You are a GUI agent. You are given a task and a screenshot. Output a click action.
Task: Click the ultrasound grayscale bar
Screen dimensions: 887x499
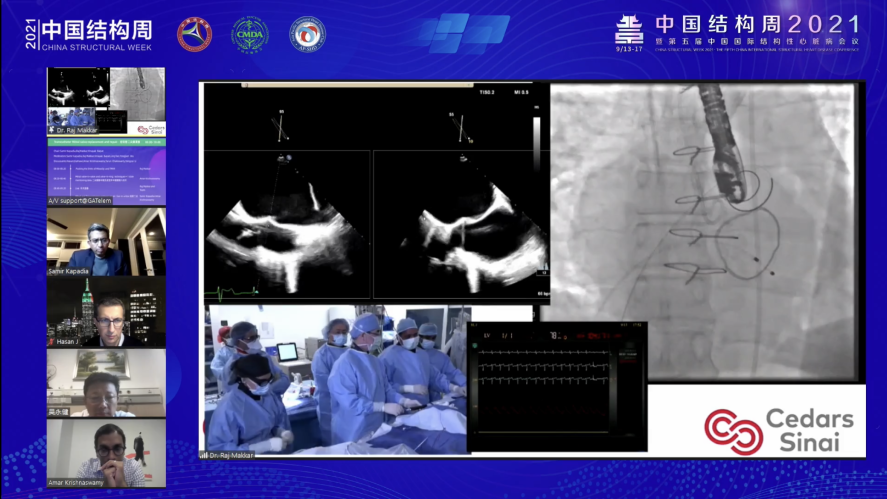pyautogui.click(x=536, y=144)
